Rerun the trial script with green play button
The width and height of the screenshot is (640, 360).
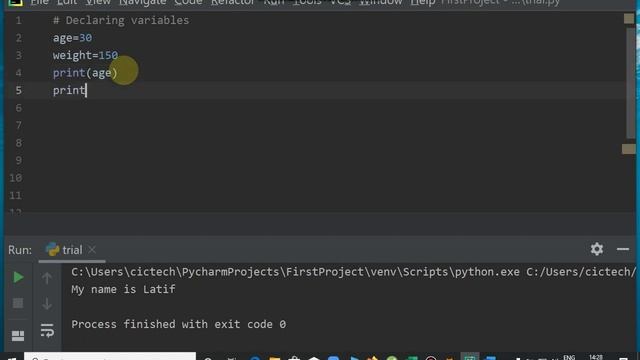(x=18, y=277)
